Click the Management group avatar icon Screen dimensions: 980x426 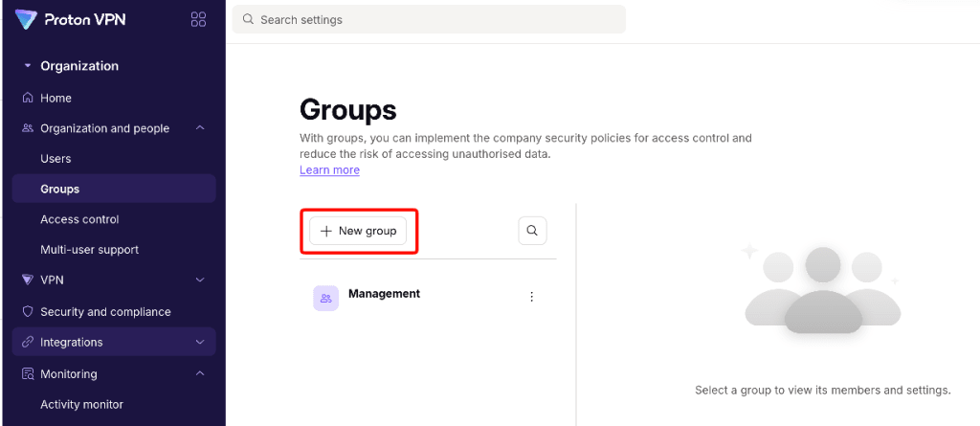pyautogui.click(x=325, y=299)
